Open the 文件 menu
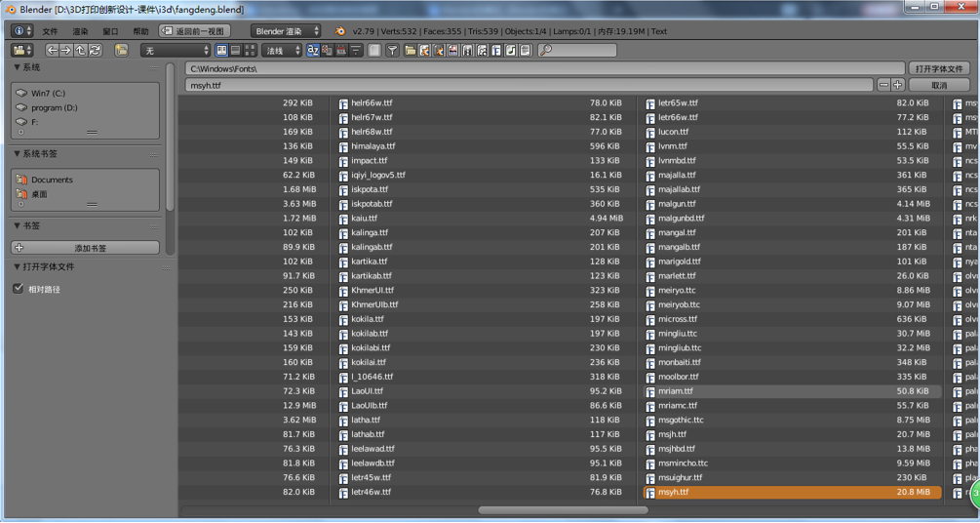This screenshot has height=523, width=980. click(x=50, y=31)
